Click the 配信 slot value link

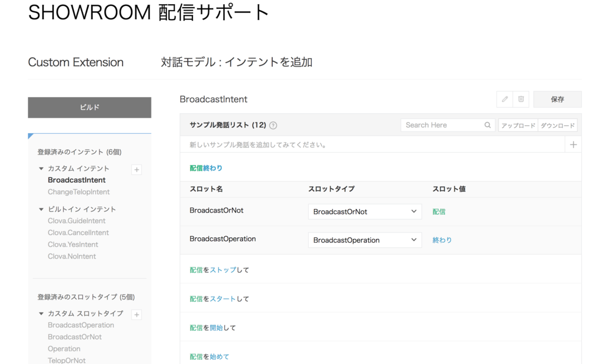(439, 211)
